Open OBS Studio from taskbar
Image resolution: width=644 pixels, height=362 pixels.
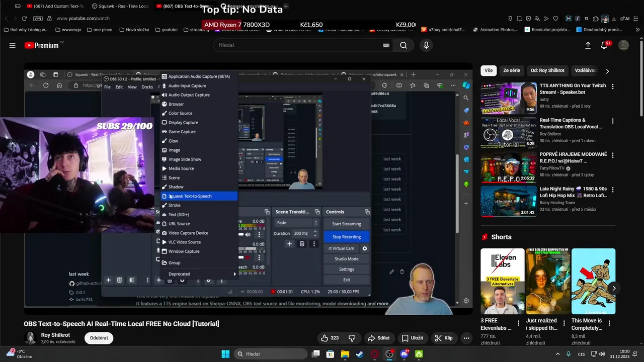[x=389, y=354]
